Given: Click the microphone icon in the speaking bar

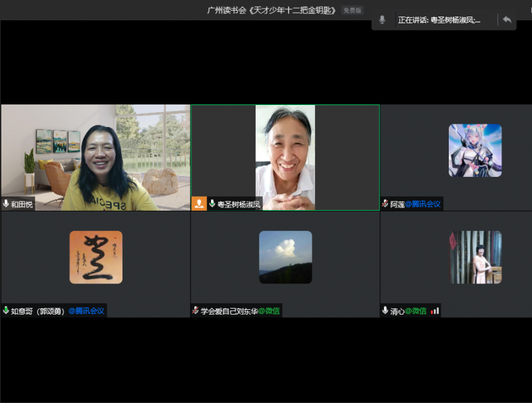Looking at the screenshot, I should pyautogui.click(x=382, y=20).
